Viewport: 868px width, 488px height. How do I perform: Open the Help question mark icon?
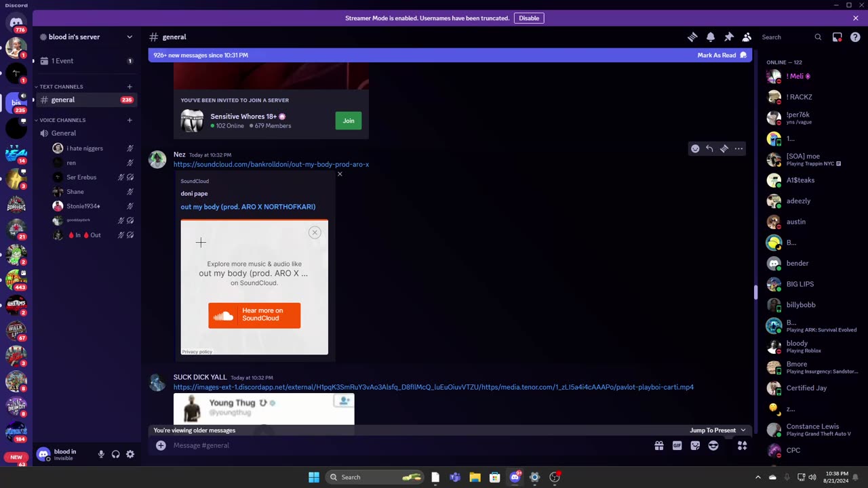click(855, 37)
